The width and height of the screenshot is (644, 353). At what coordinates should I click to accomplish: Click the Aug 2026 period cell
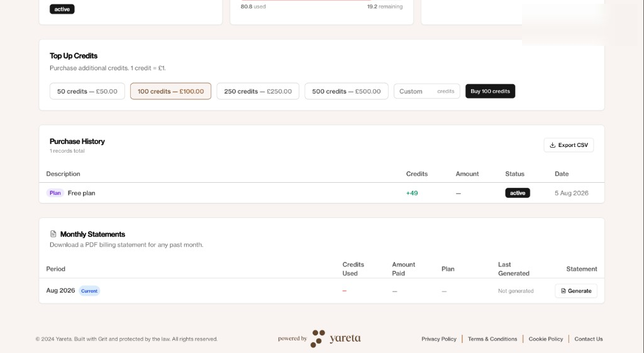click(x=60, y=290)
